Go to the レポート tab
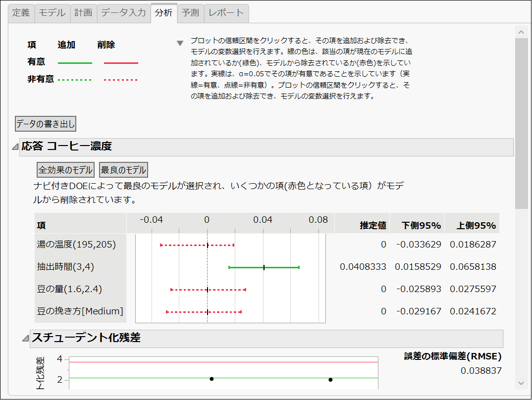The image size is (532, 400). 225,13
